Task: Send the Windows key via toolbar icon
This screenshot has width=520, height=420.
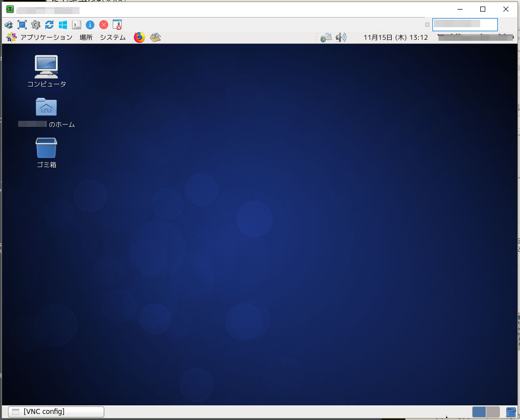Action: (x=63, y=25)
